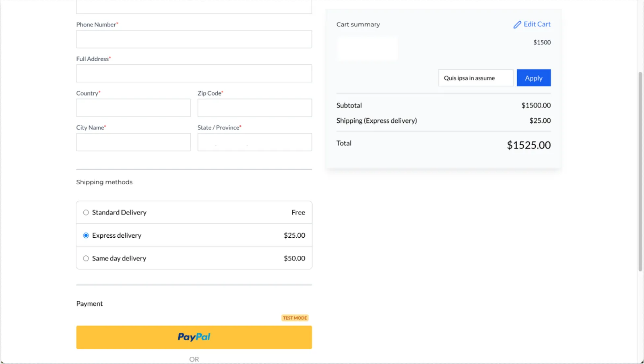This screenshot has width=644, height=364.
Task: Select the Same day delivery radio button
Action: click(x=86, y=258)
